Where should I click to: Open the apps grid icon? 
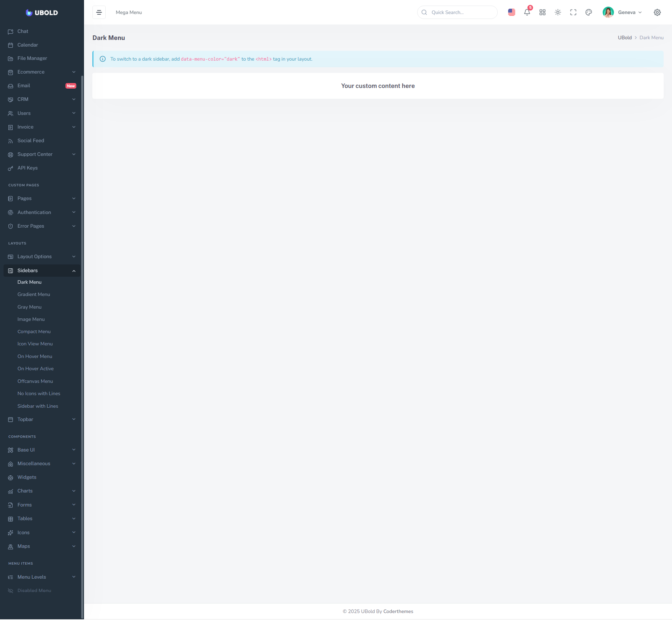(x=542, y=12)
